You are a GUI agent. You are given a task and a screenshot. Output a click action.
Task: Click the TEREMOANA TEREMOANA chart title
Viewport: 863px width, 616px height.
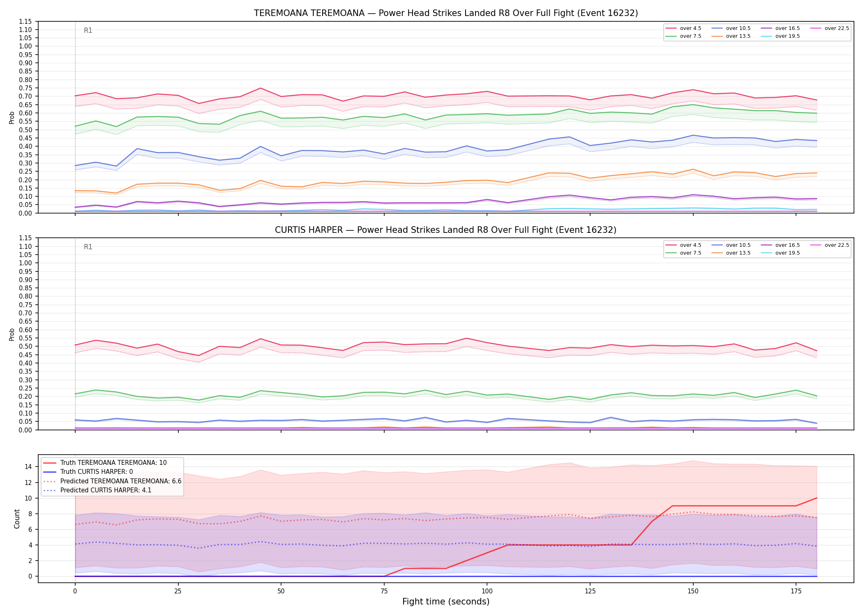(x=446, y=13)
